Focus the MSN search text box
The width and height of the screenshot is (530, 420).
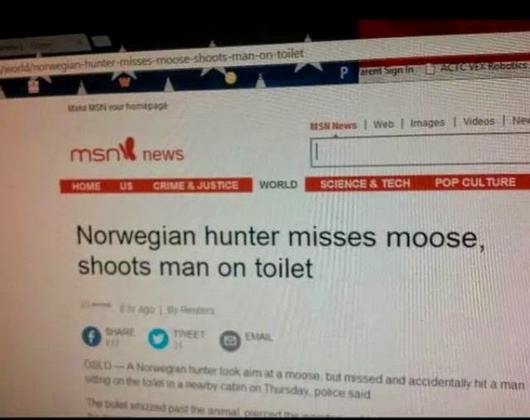(420, 150)
